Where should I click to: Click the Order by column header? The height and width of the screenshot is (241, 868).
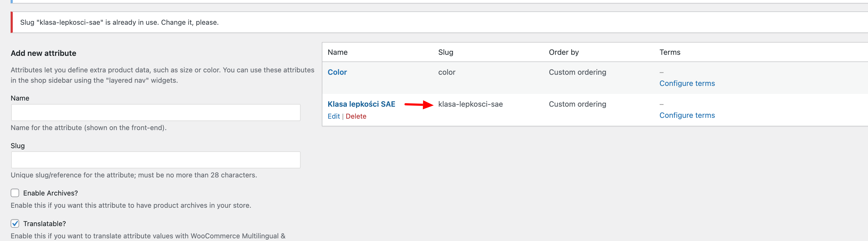[564, 52]
